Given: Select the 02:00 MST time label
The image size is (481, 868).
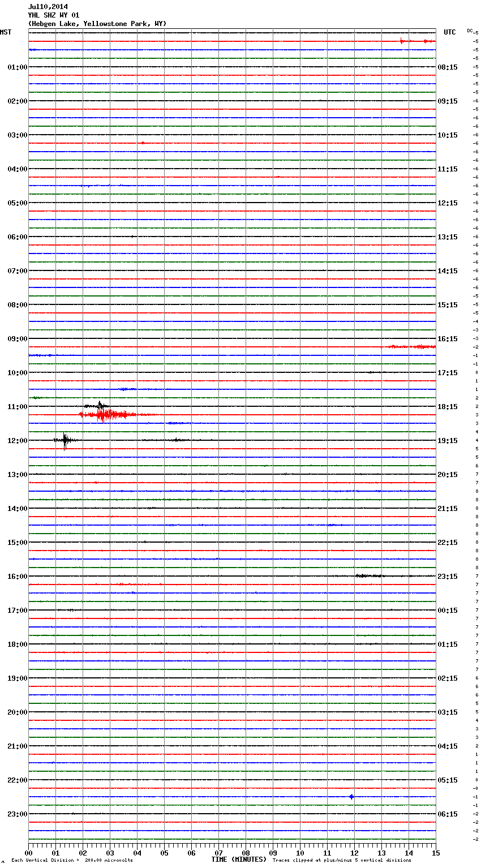Looking at the screenshot, I should point(18,101).
